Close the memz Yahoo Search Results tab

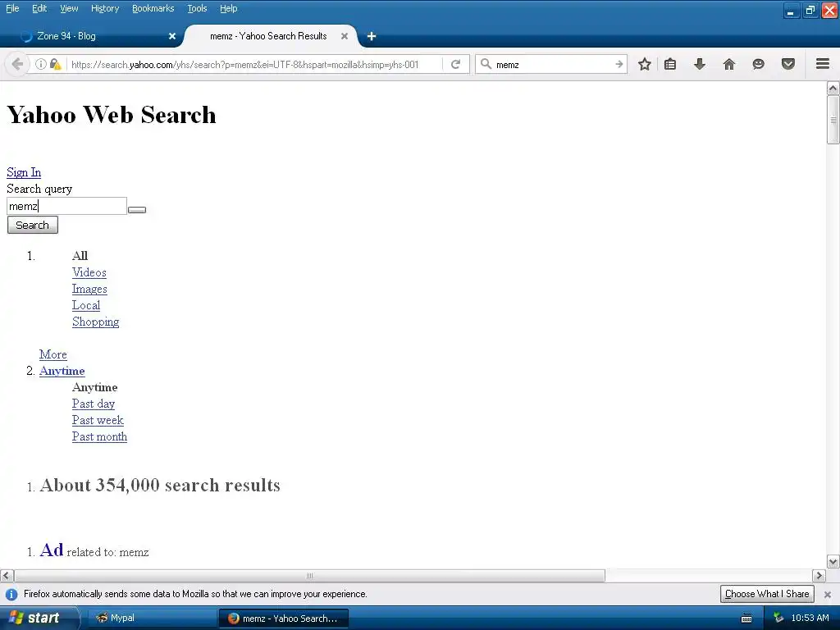[345, 36]
